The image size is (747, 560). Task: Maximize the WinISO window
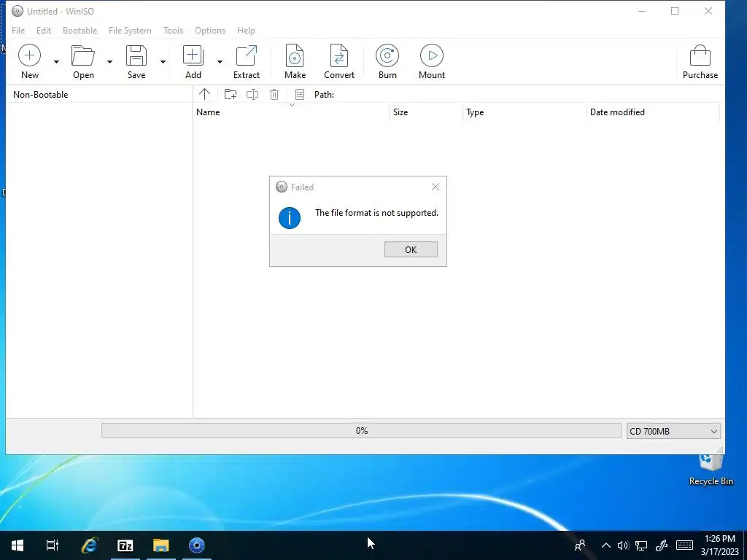pos(675,11)
